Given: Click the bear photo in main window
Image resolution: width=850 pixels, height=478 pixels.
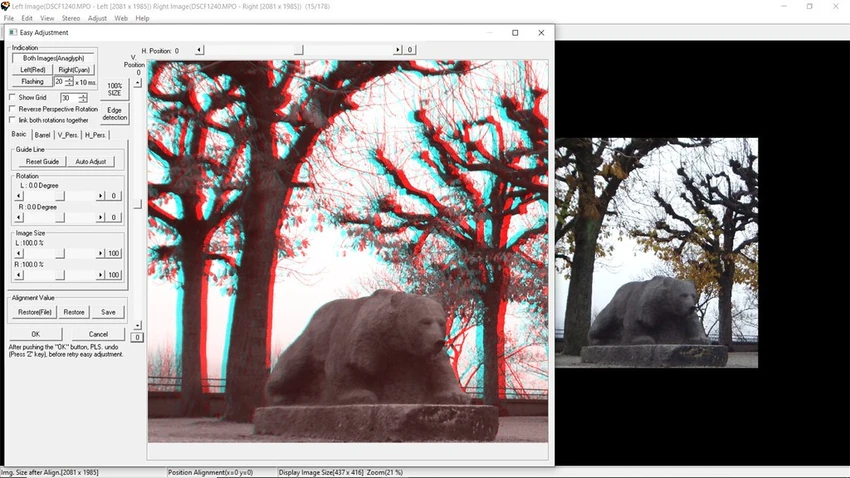Looking at the screenshot, I should point(656,253).
